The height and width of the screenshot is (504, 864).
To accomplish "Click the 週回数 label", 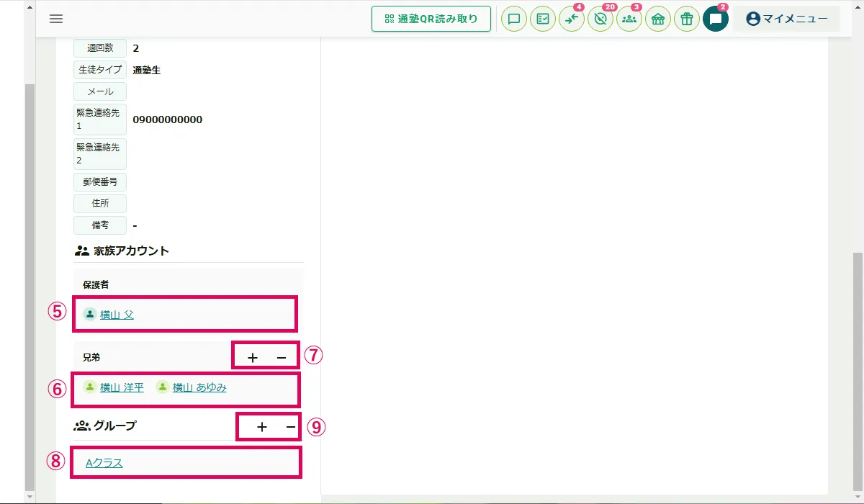I will coord(100,48).
